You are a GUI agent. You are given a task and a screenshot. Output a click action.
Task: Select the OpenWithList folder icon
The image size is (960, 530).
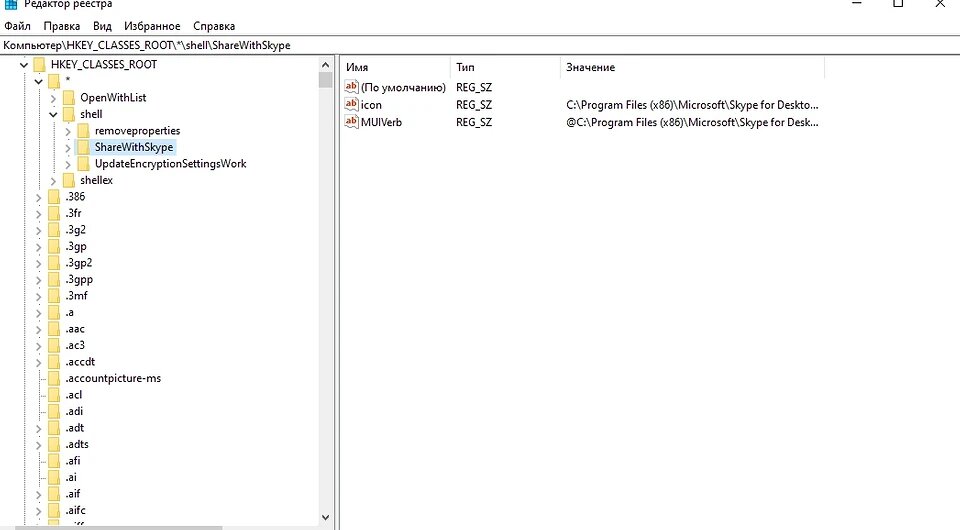[69, 97]
